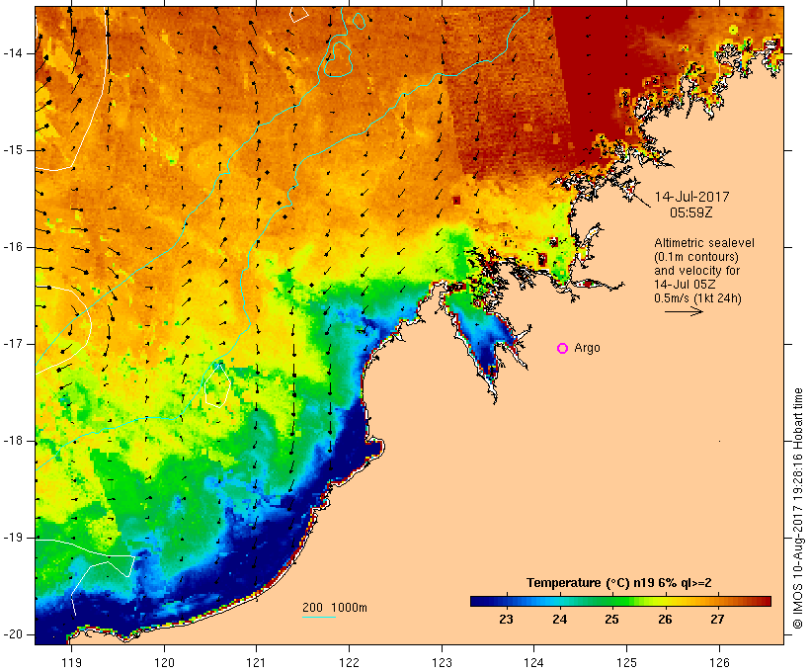Click the 'Temperature (°C) n19 6% ql>=2' title
The image size is (810, 672).
coord(619,583)
